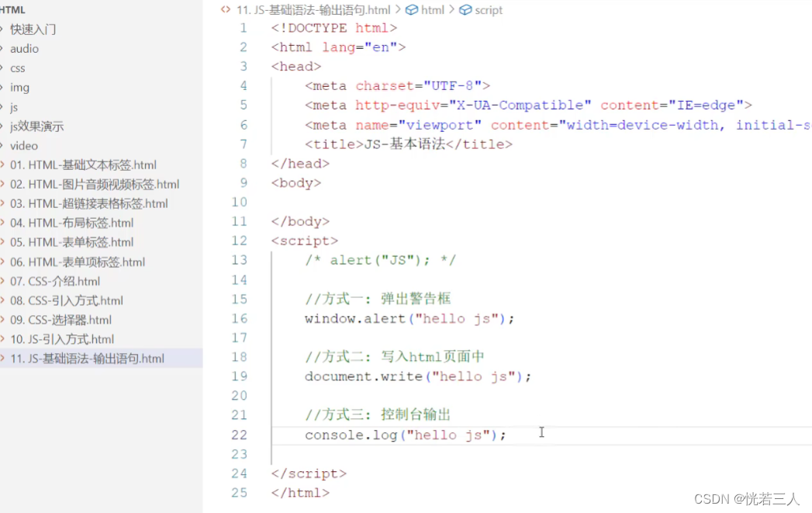Click the file icon in the breadcrumb
The width and height of the screenshot is (812, 513).
tap(225, 9)
